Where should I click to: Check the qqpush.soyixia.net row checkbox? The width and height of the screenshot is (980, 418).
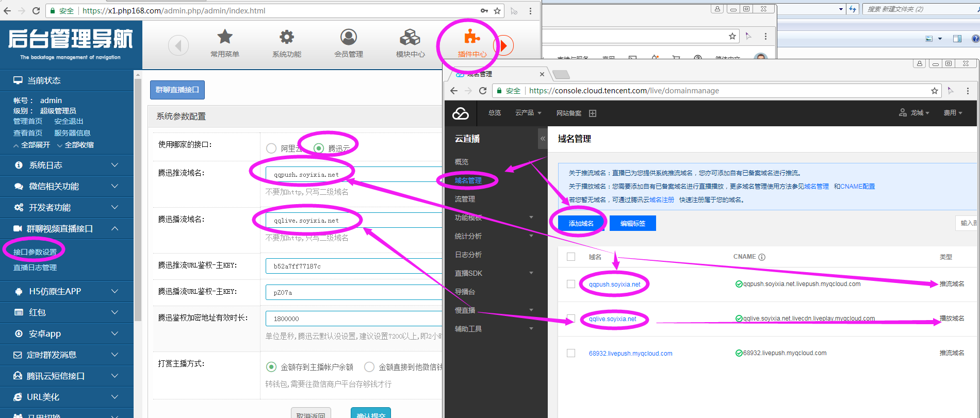571,284
